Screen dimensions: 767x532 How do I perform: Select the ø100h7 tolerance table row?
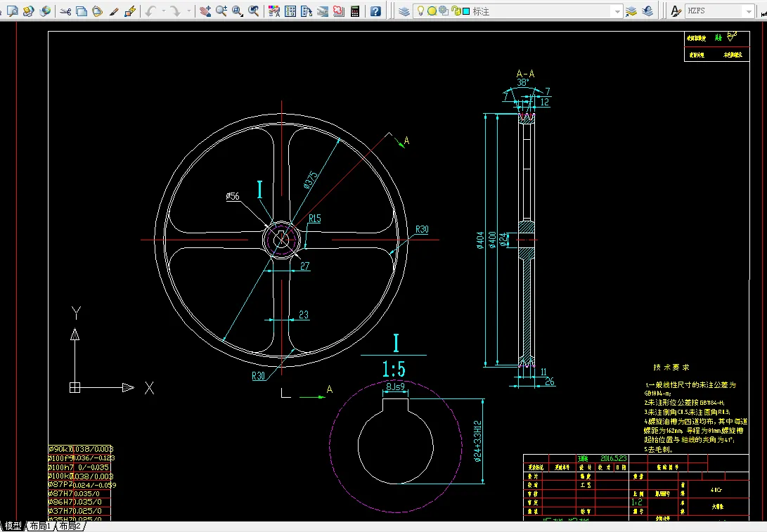79,467
